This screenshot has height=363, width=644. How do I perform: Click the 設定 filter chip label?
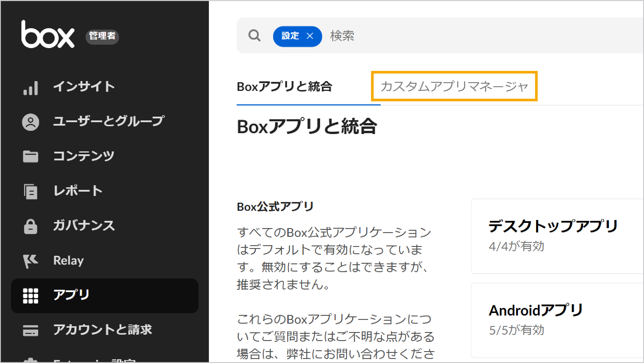(x=290, y=36)
